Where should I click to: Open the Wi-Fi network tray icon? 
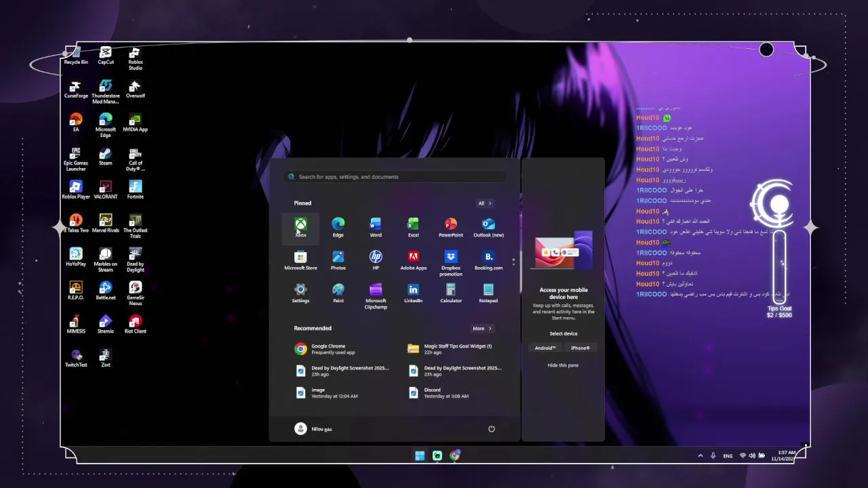743,455
